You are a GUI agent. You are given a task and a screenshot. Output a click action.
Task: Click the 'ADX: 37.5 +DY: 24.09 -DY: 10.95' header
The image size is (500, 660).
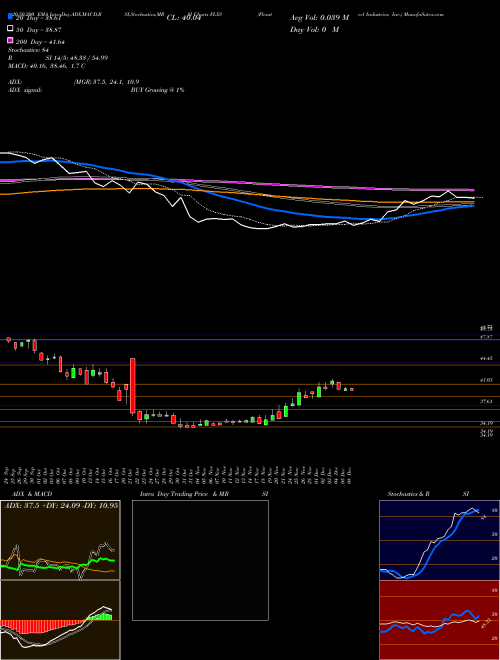coord(61,505)
